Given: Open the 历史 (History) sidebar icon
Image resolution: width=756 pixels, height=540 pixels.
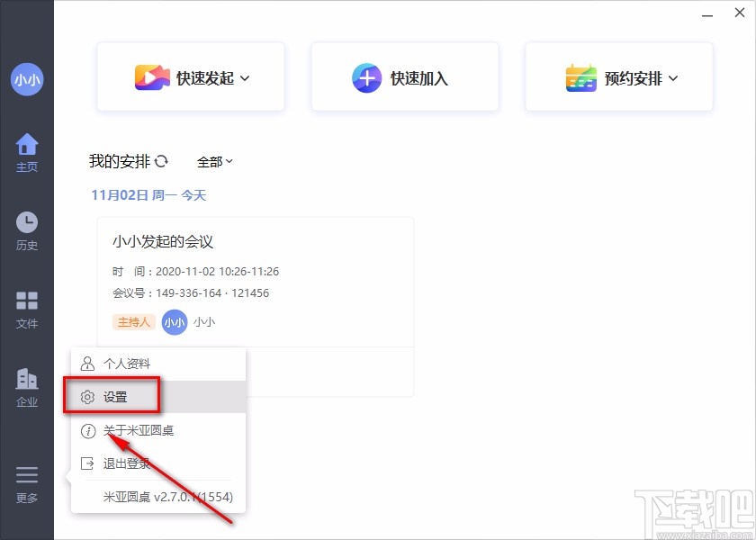Looking at the screenshot, I should [27, 227].
